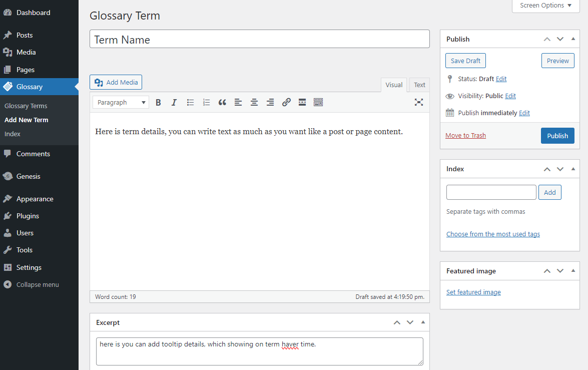Image resolution: width=588 pixels, height=370 pixels.
Task: Click Add Media button
Action: click(x=116, y=82)
